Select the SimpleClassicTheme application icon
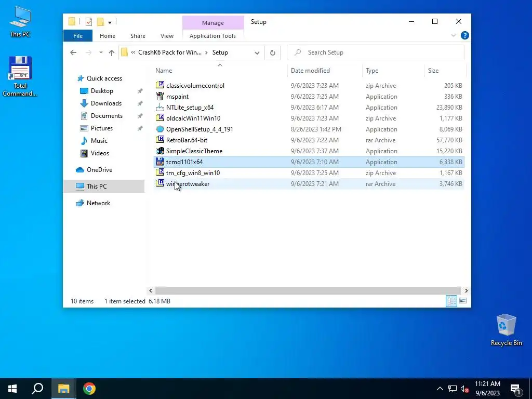Viewport: 532px width, 399px height. click(x=160, y=151)
